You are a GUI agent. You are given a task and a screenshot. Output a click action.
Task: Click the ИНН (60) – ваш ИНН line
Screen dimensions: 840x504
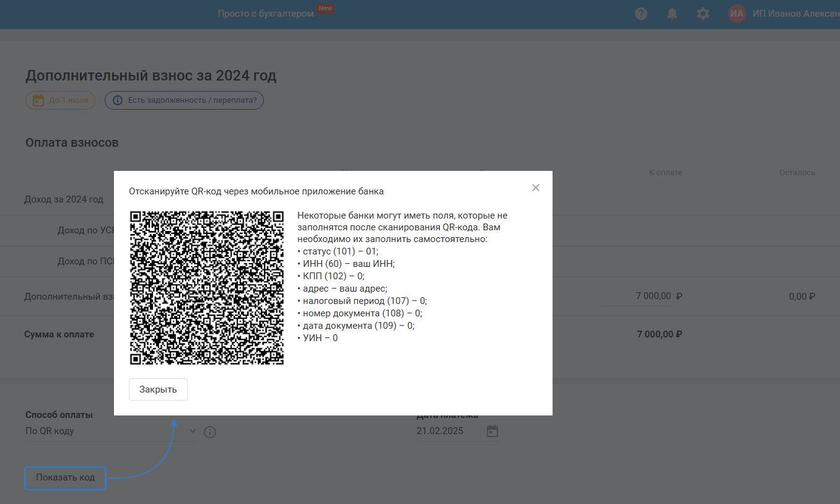coord(346,264)
